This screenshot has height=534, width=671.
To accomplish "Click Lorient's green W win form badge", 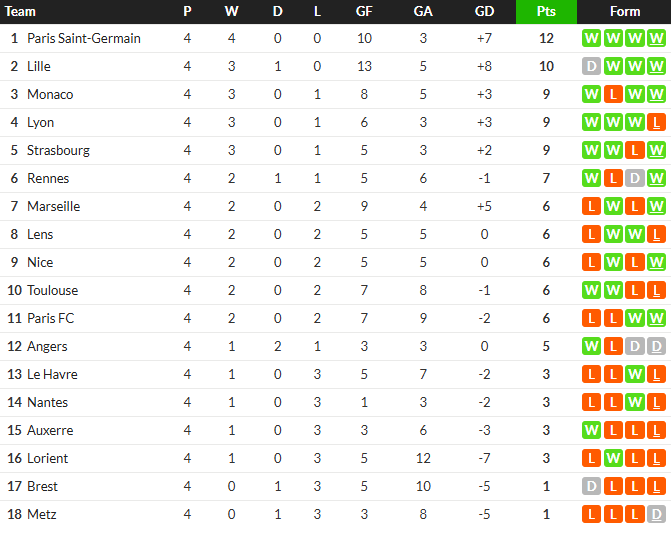I will 613,458.
